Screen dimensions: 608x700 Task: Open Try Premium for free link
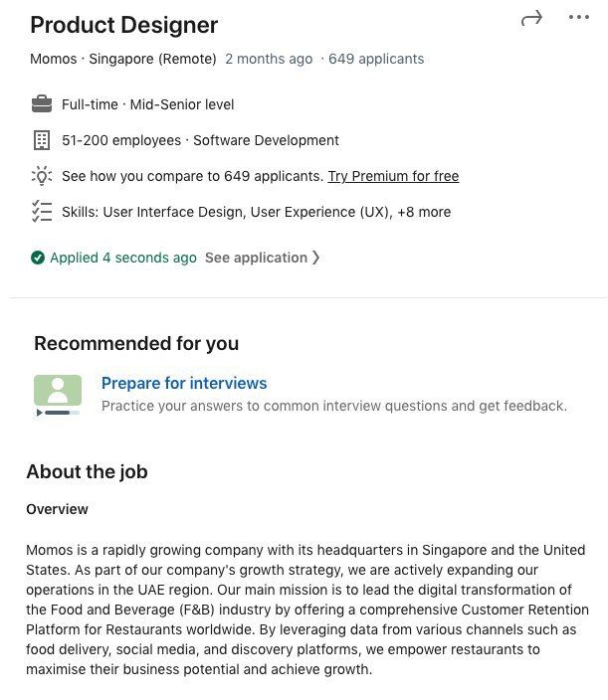(393, 176)
